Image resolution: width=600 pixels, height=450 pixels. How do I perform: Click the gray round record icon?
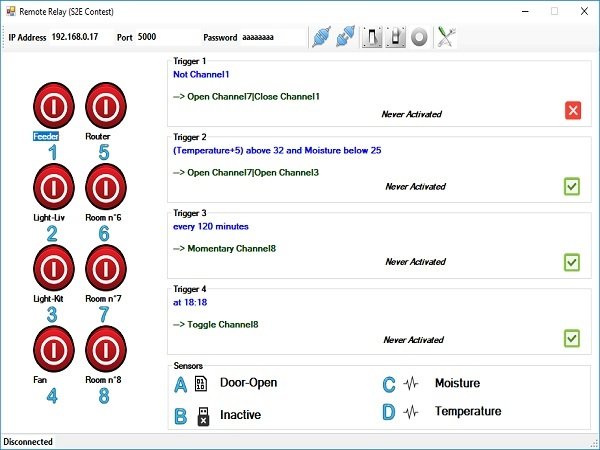point(419,38)
